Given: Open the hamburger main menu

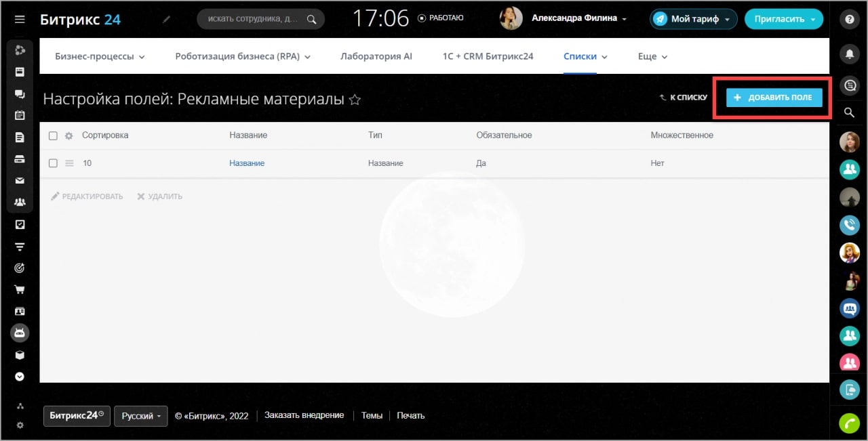Looking at the screenshot, I should tap(20, 19).
